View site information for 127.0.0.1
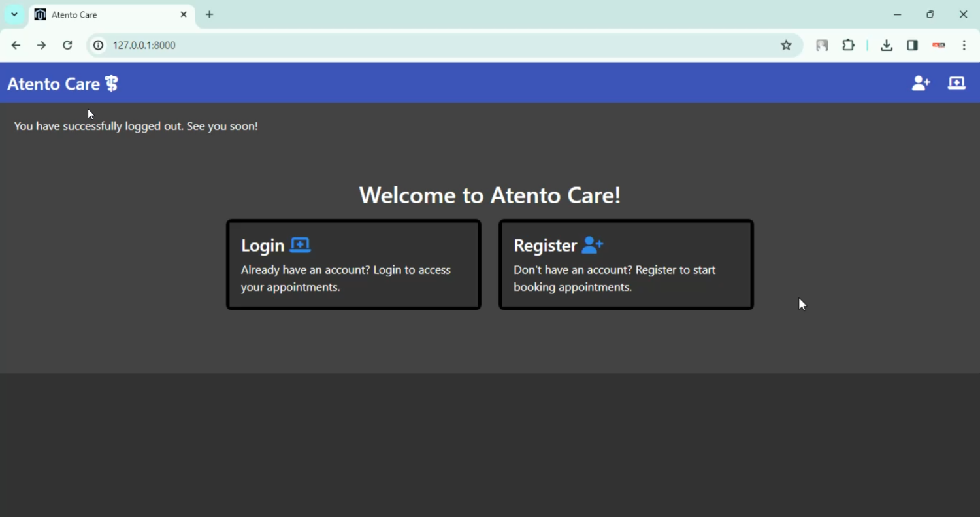980x517 pixels. pyautogui.click(x=98, y=45)
